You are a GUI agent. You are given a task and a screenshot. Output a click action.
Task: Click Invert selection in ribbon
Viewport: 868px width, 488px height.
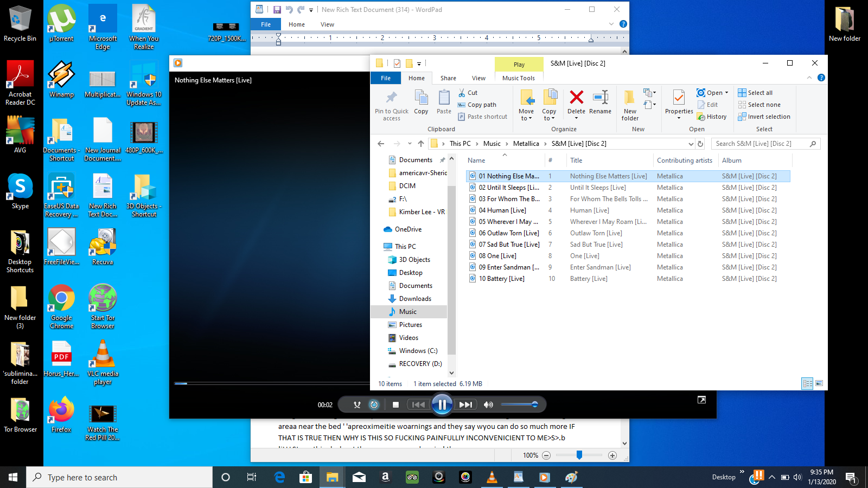[764, 117]
